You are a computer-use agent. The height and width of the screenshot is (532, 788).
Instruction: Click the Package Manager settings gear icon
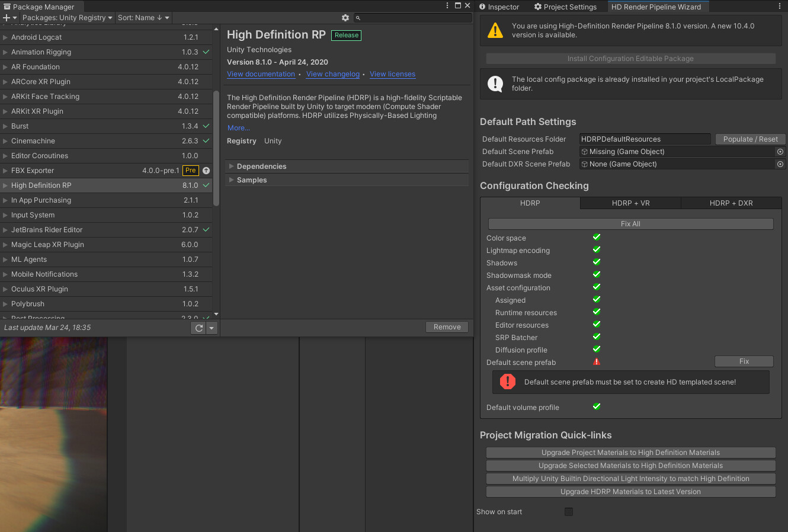[345, 18]
